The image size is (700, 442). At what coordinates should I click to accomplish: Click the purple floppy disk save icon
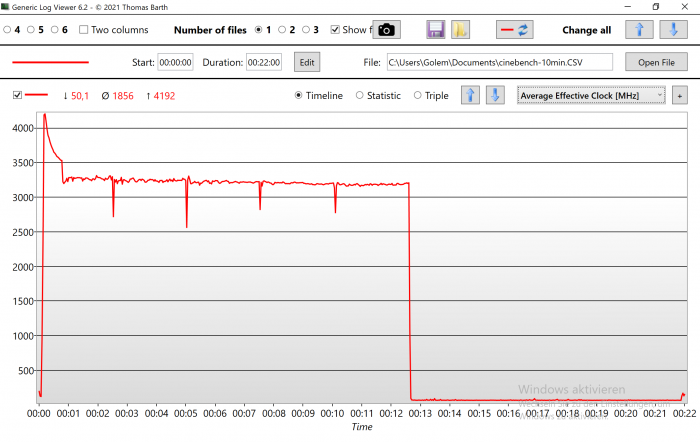click(435, 30)
